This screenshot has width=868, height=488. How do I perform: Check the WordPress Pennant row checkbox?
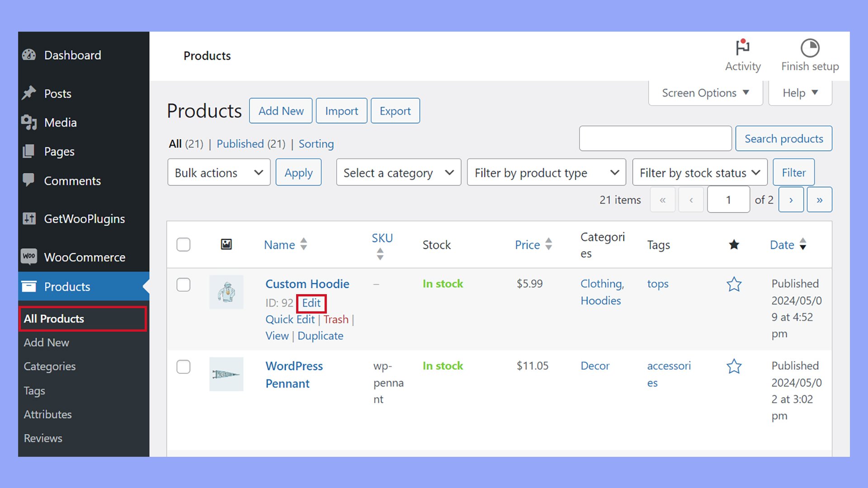183,367
